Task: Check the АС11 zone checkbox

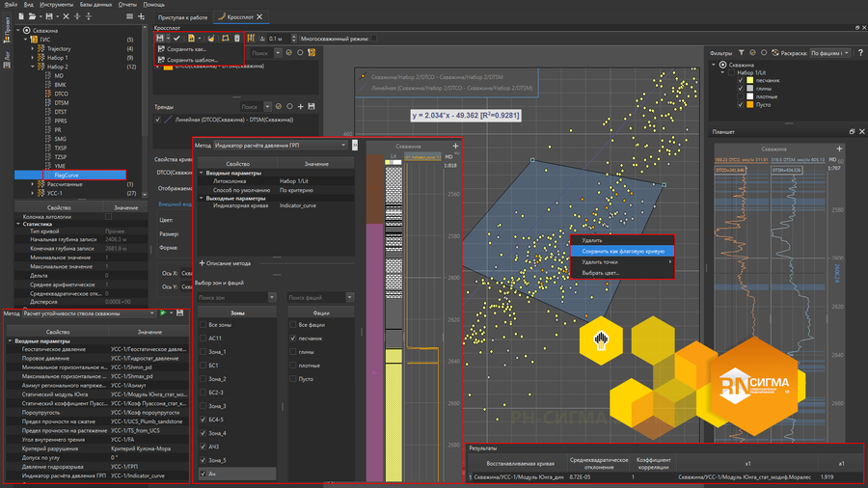Action: (x=203, y=339)
